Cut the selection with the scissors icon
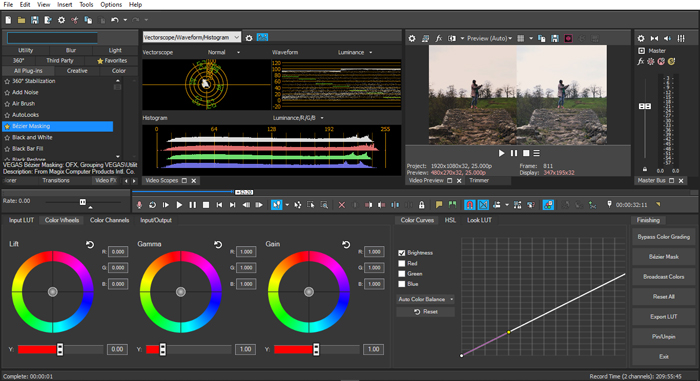Image resolution: width=700 pixels, height=381 pixels. (75, 20)
